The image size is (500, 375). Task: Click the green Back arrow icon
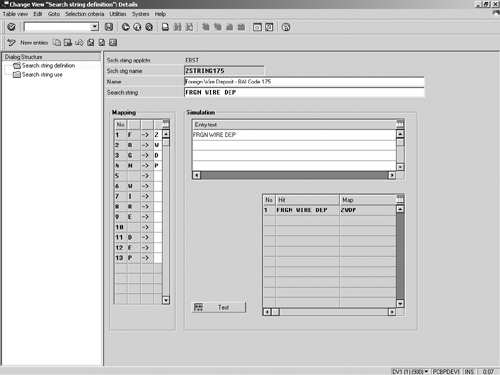pos(126,27)
